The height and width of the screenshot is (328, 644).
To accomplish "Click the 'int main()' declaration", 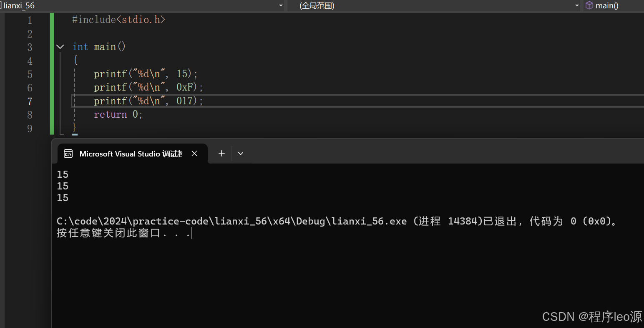I will [99, 47].
